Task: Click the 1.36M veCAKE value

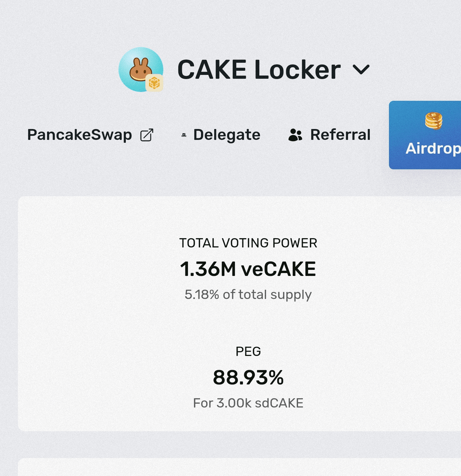Action: [x=248, y=269]
